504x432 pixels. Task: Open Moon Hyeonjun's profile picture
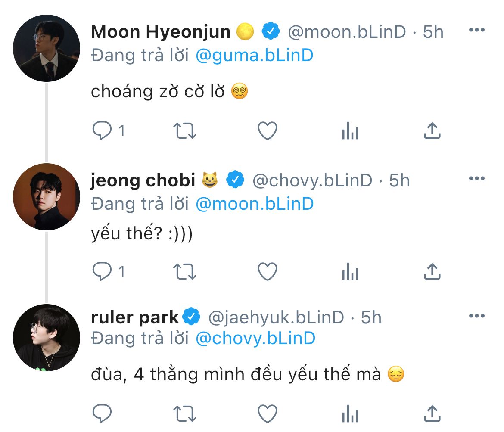coord(47,48)
